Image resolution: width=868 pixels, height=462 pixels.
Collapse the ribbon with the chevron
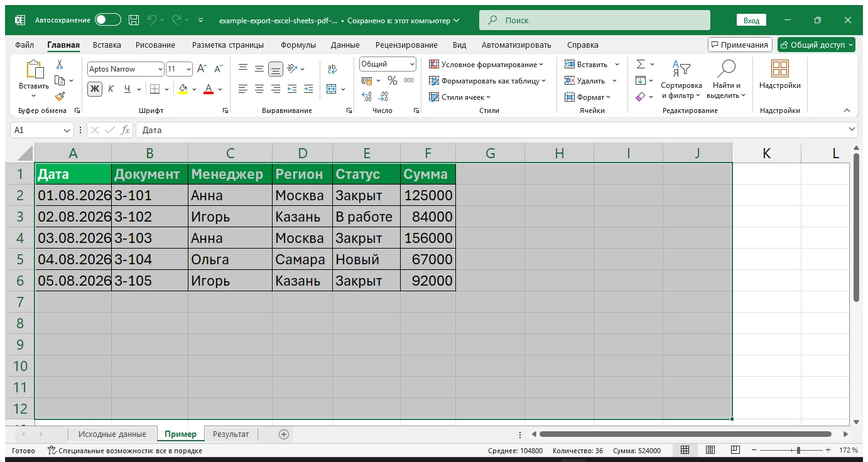[846, 110]
